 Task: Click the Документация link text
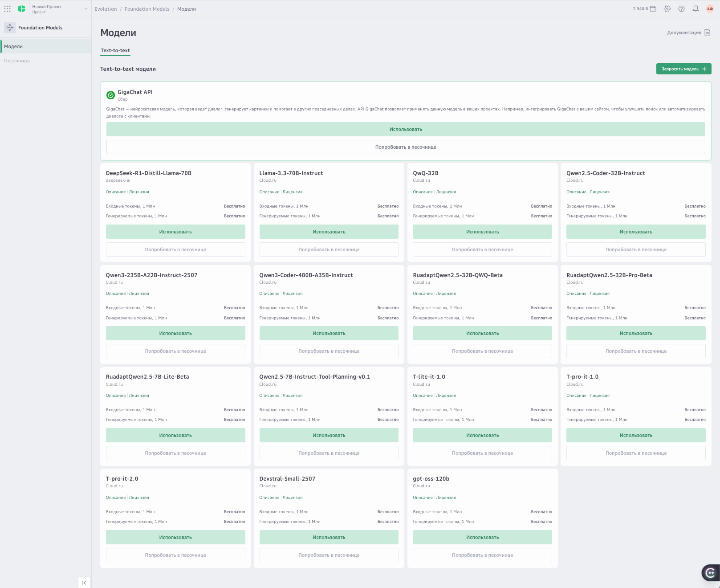pos(684,33)
